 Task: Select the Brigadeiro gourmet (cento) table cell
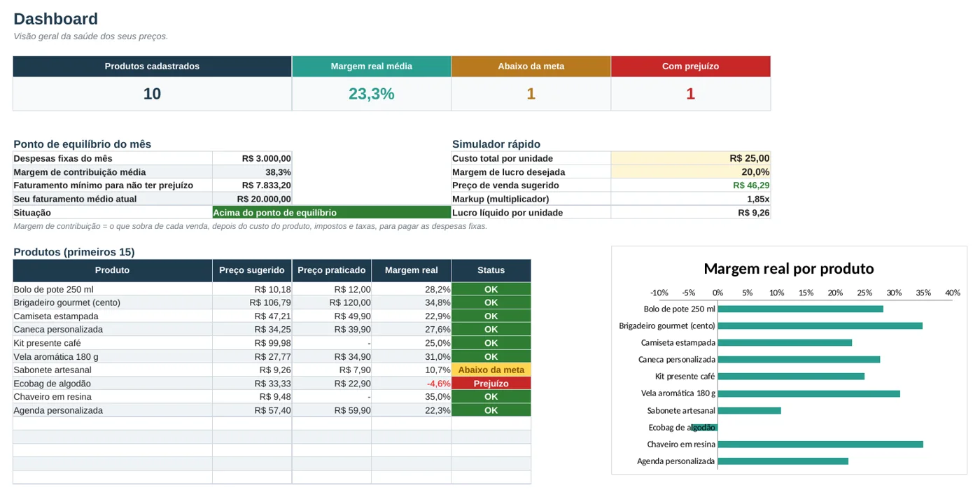(x=112, y=302)
